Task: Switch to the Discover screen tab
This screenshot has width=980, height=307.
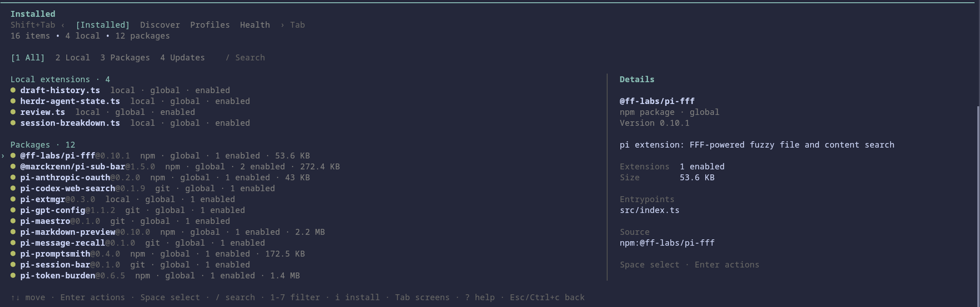Action: tap(160, 25)
